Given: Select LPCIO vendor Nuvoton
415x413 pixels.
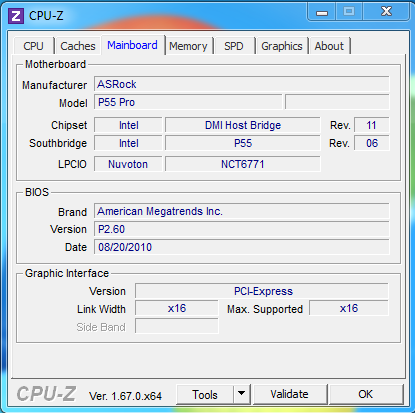Looking at the screenshot, I should click(128, 164).
